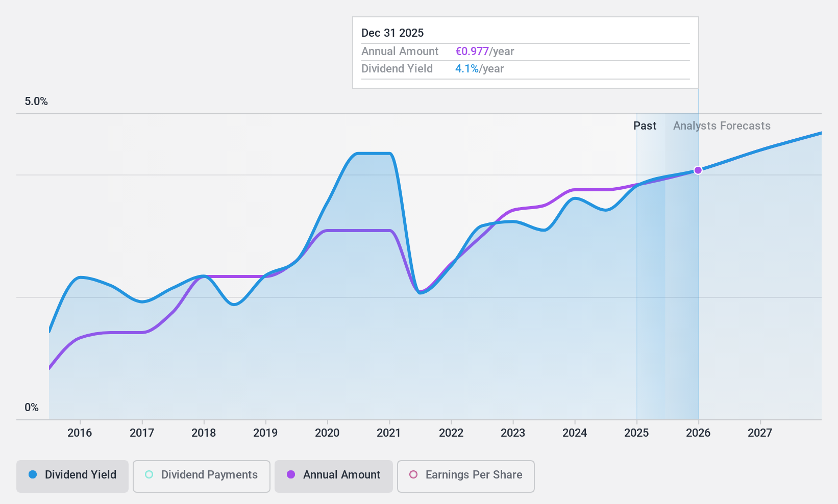Enable the Dividend Payments series
This screenshot has height=504, width=838.
[x=202, y=476]
